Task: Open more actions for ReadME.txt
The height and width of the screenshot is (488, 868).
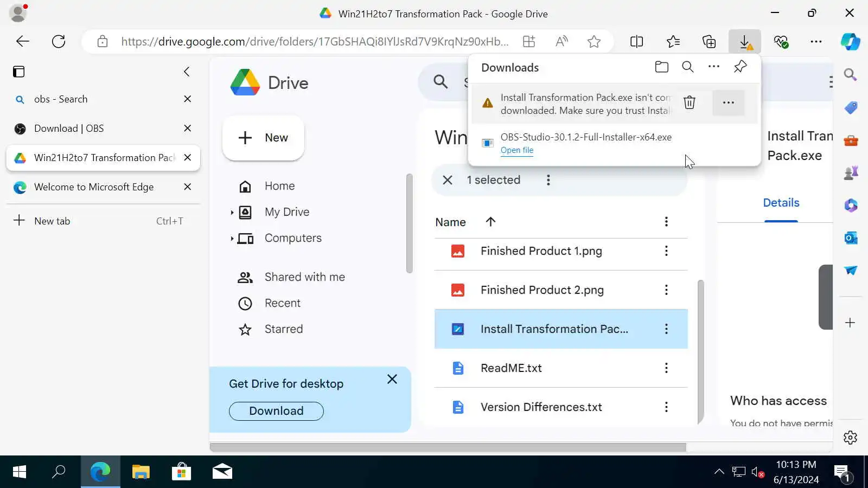Action: click(666, 368)
